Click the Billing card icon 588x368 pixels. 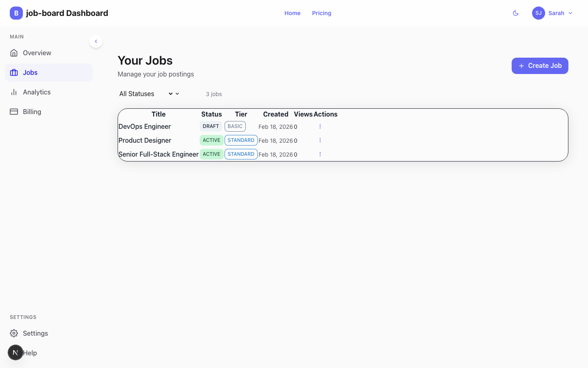coord(14,111)
